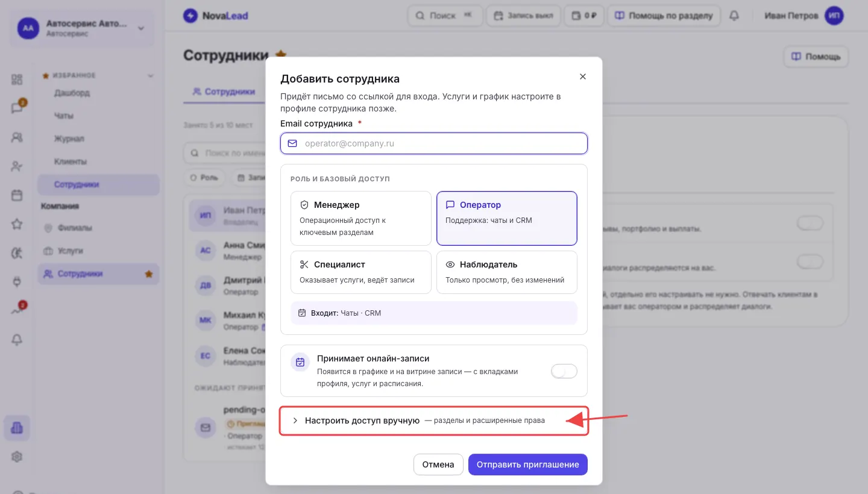Click the AA company avatar
Screen dimensions: 868x494
(x=28, y=28)
